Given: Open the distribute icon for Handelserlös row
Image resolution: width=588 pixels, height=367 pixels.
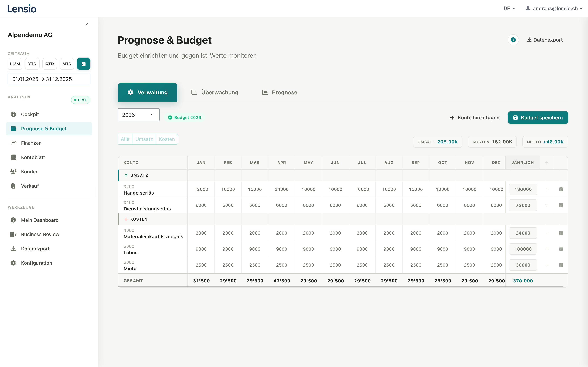Looking at the screenshot, I should 547,189.
